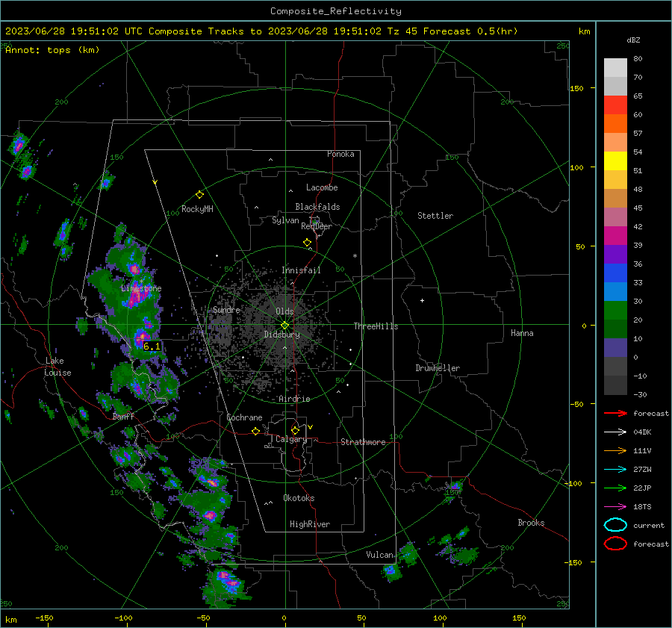Click the RedDeer city label
The width and height of the screenshot is (672, 628).
(x=317, y=226)
